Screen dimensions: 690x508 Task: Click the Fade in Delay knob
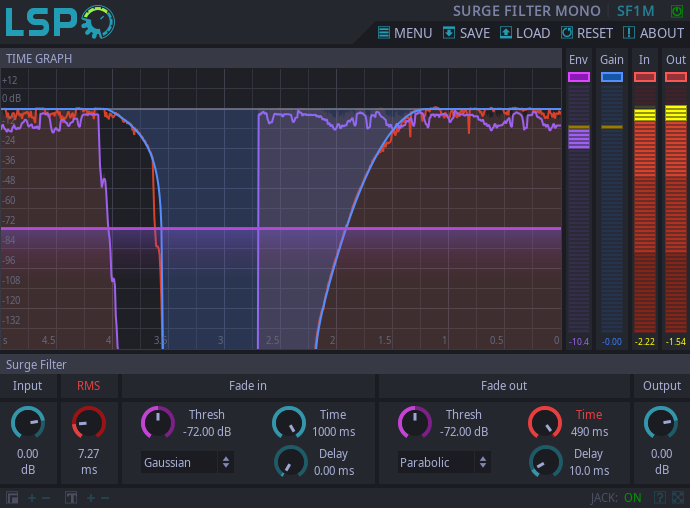click(290, 462)
